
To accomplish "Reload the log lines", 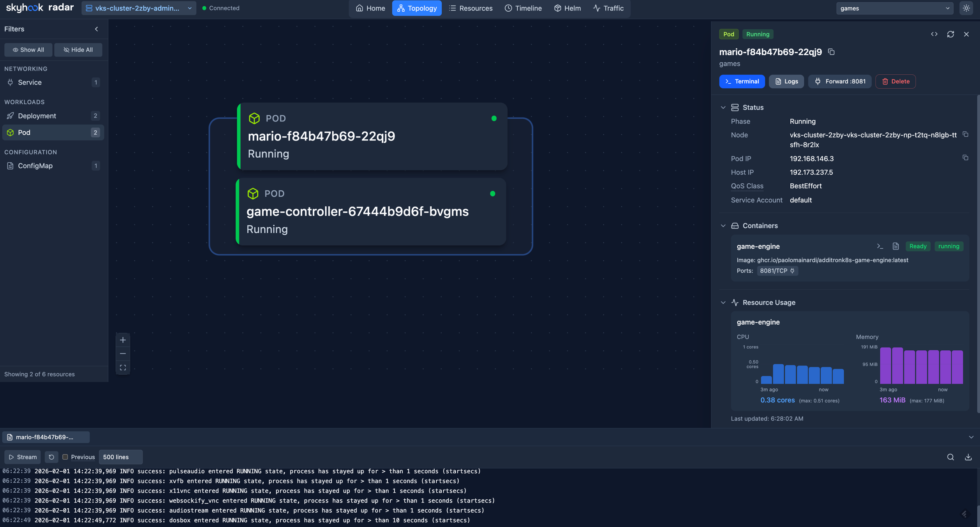I will pos(51,457).
